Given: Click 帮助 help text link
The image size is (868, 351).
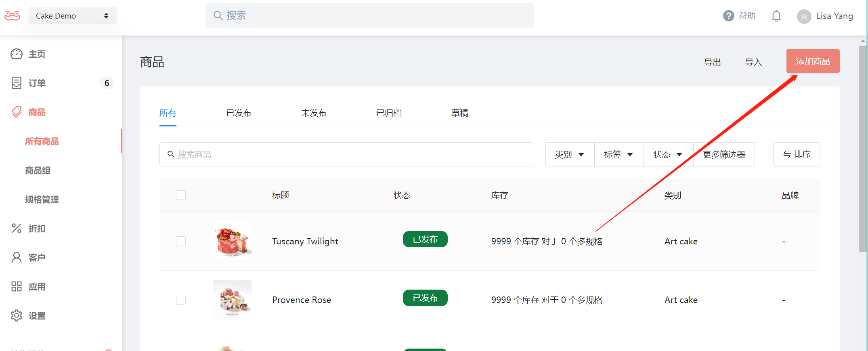Looking at the screenshot, I should [x=747, y=16].
